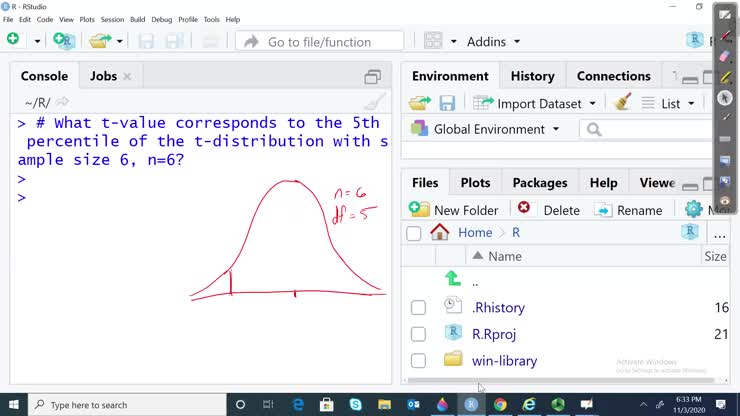Click the Rename button in Files pane
This screenshot has height=416, width=740.
click(x=628, y=210)
